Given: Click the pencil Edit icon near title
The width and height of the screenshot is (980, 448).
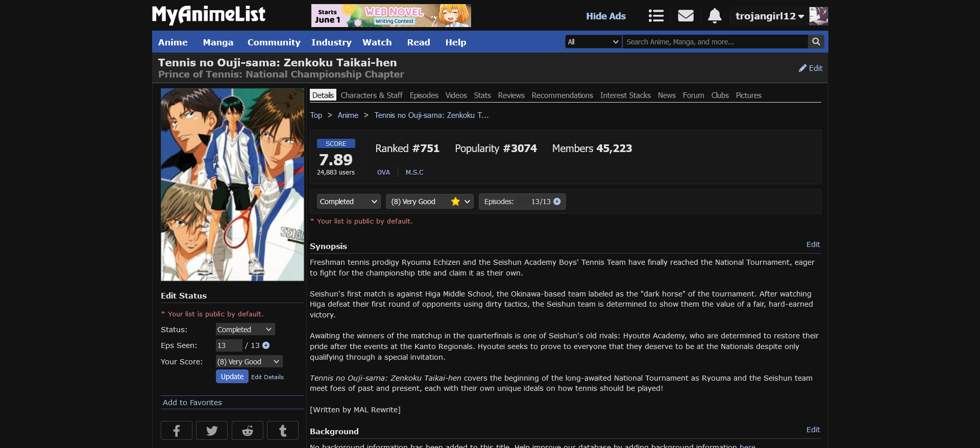Looking at the screenshot, I should [x=811, y=68].
